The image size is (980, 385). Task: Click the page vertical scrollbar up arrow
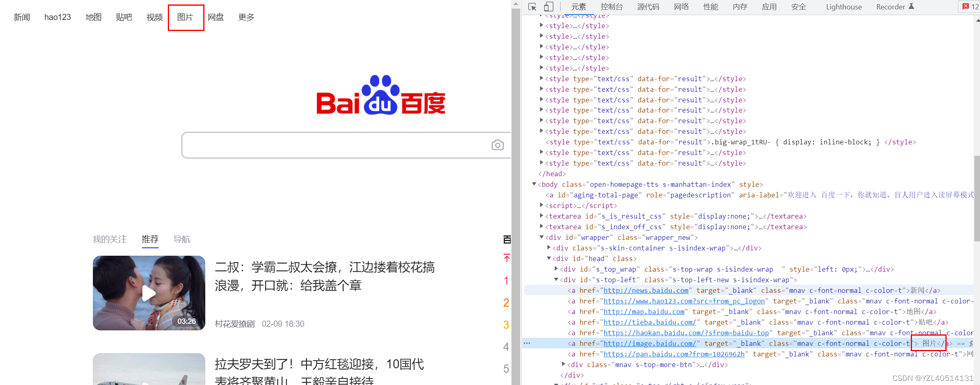click(516, 4)
